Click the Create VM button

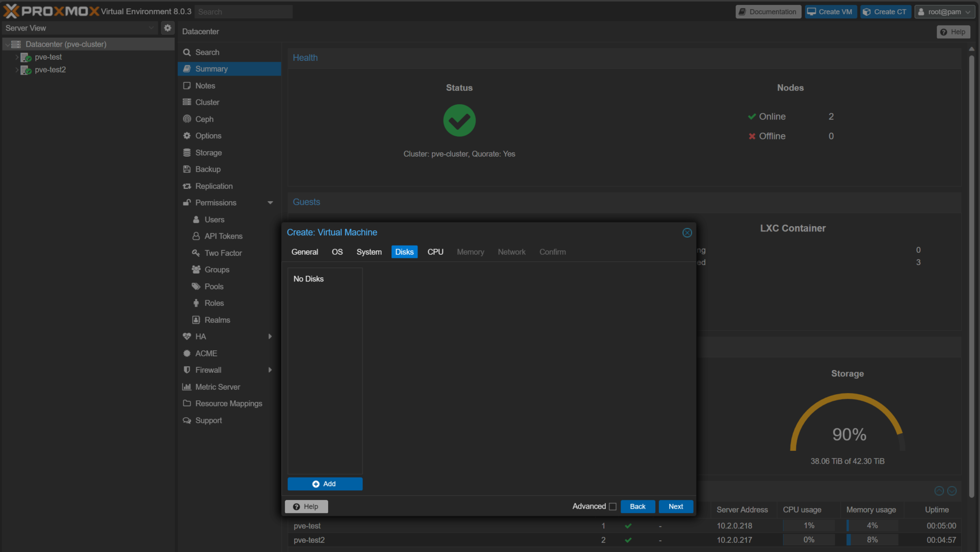[x=830, y=12]
